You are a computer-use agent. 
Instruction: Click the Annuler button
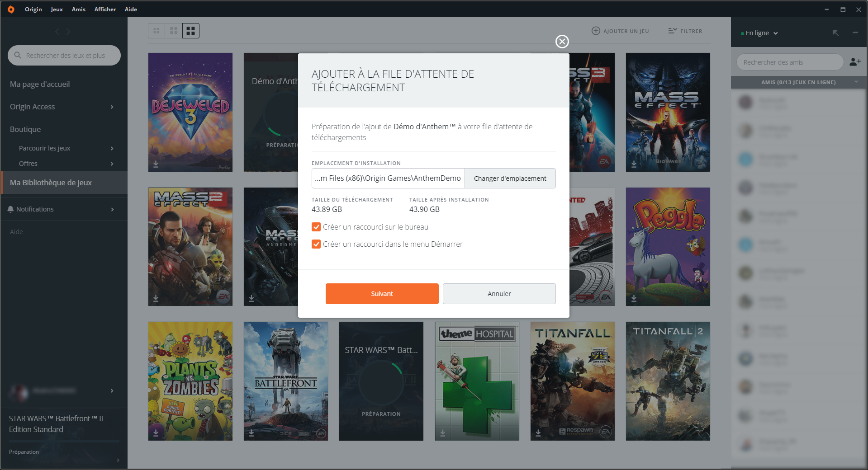[x=499, y=294]
